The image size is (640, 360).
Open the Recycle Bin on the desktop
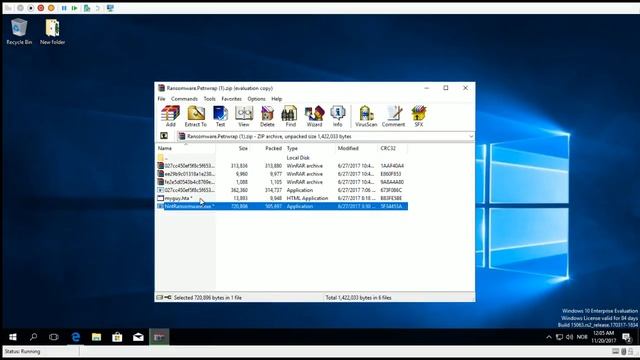19,31
